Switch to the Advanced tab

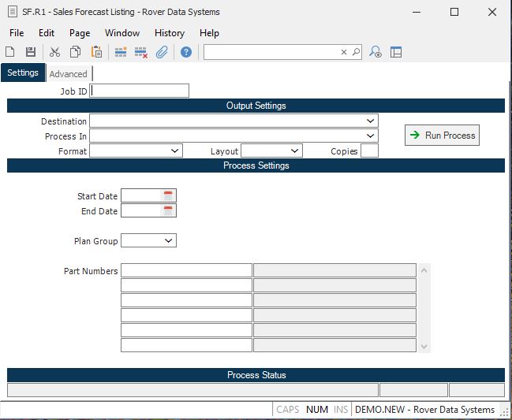69,74
